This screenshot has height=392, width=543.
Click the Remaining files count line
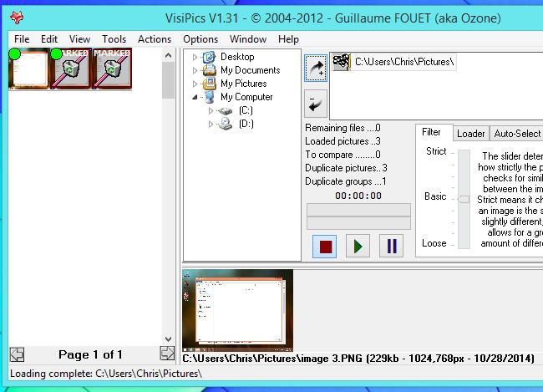point(343,128)
